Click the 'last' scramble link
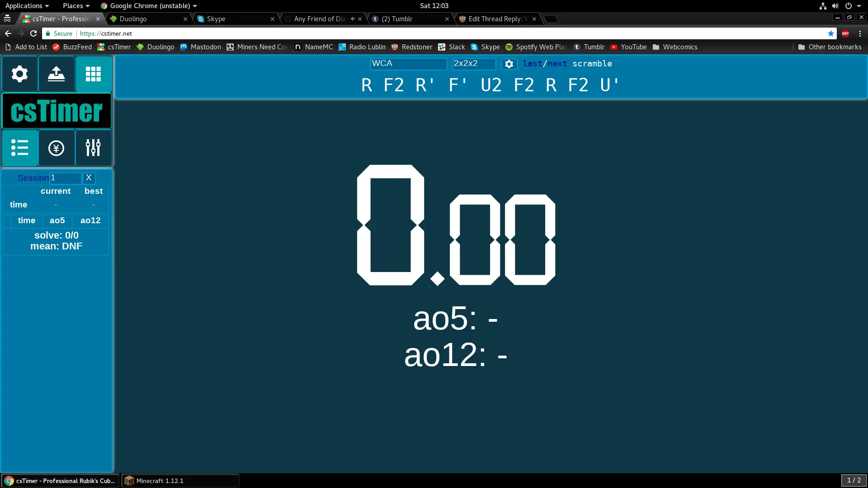The image size is (868, 488). [x=532, y=64]
